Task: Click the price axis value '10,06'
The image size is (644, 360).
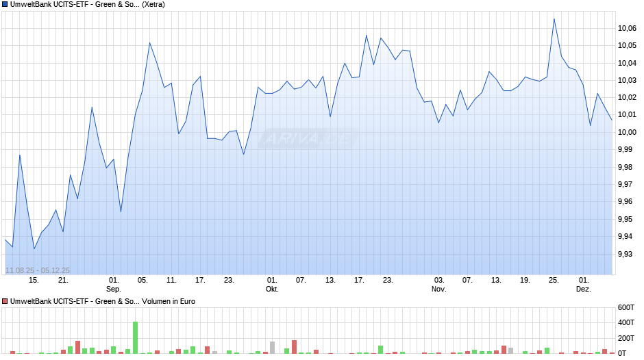Action: (627, 28)
